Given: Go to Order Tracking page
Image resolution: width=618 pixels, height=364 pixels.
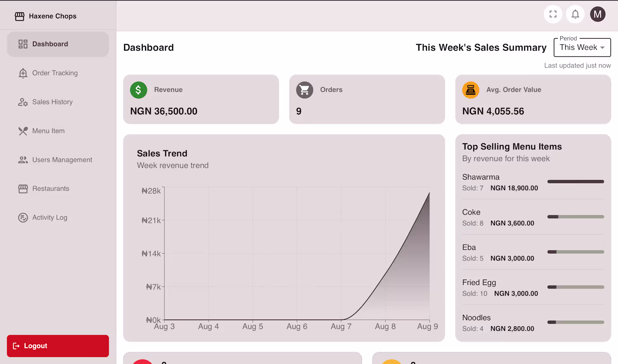Looking at the screenshot, I should (x=55, y=73).
